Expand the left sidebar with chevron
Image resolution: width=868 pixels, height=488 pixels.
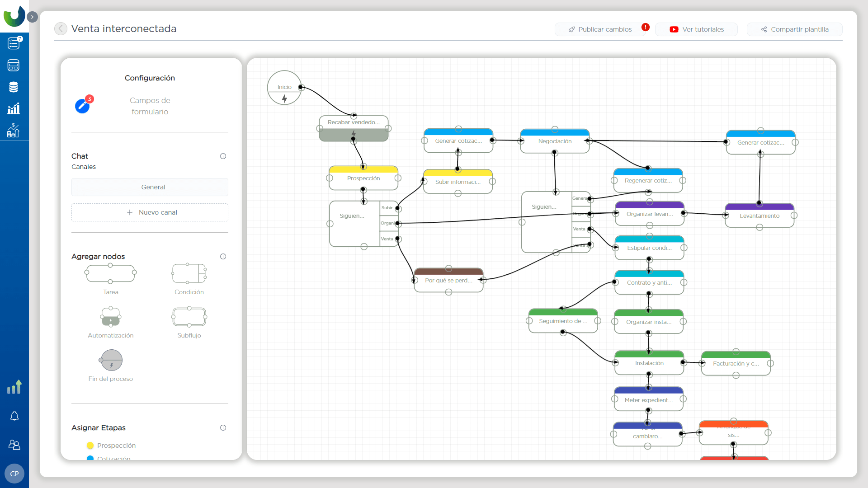click(32, 17)
